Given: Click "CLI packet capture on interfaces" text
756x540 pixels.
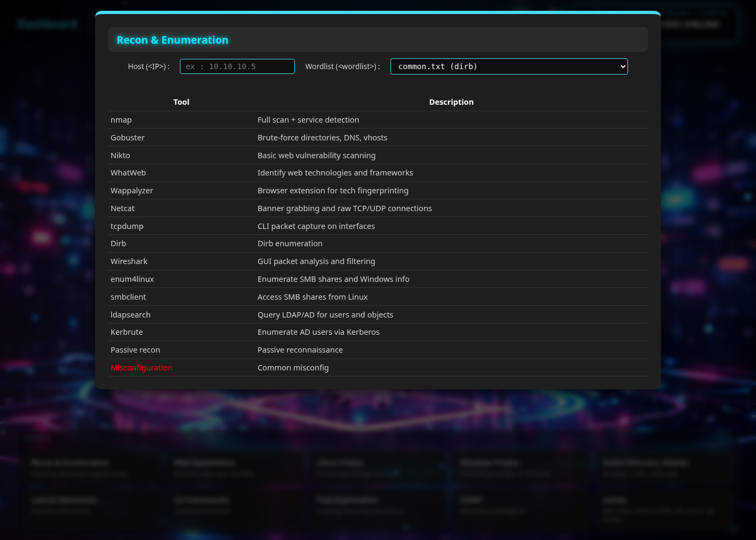Looking at the screenshot, I should click(316, 226).
